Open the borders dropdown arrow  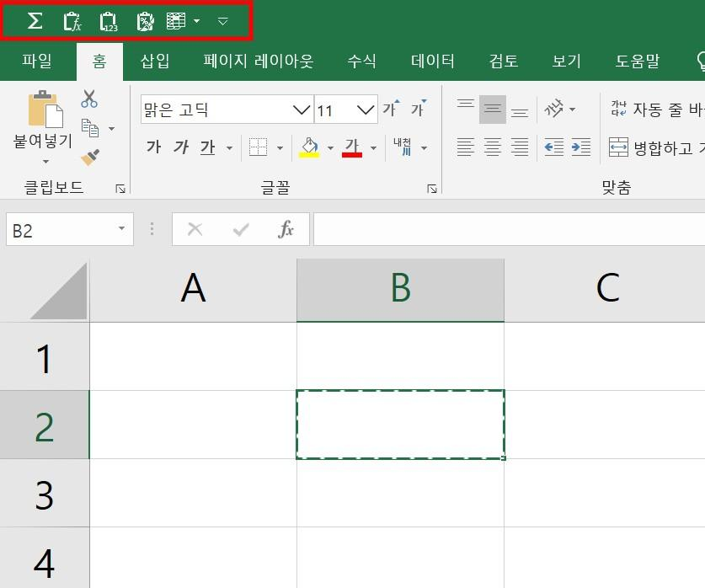pos(280,148)
